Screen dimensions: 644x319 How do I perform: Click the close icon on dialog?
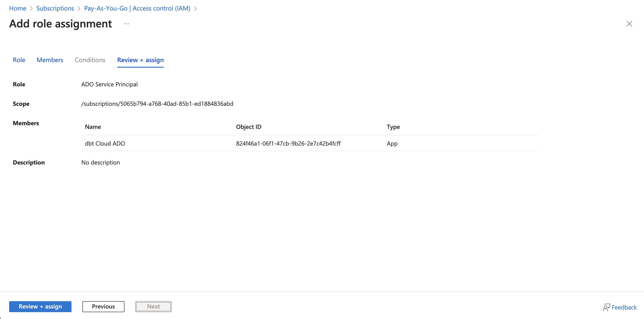coord(629,24)
